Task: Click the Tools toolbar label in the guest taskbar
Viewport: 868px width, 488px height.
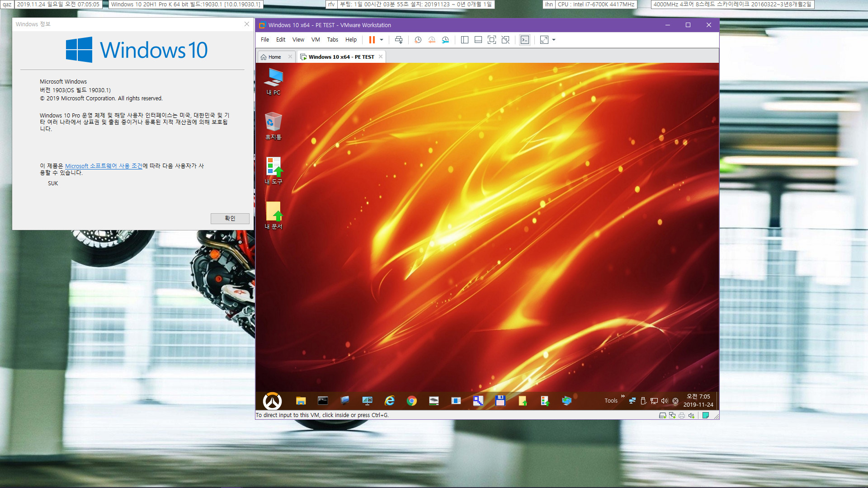Action: pos(611,401)
